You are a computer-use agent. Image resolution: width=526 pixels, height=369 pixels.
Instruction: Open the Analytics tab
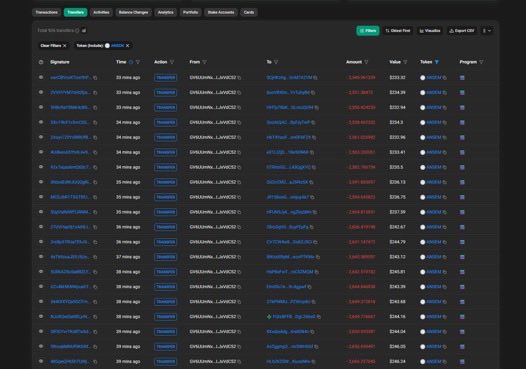166,12
